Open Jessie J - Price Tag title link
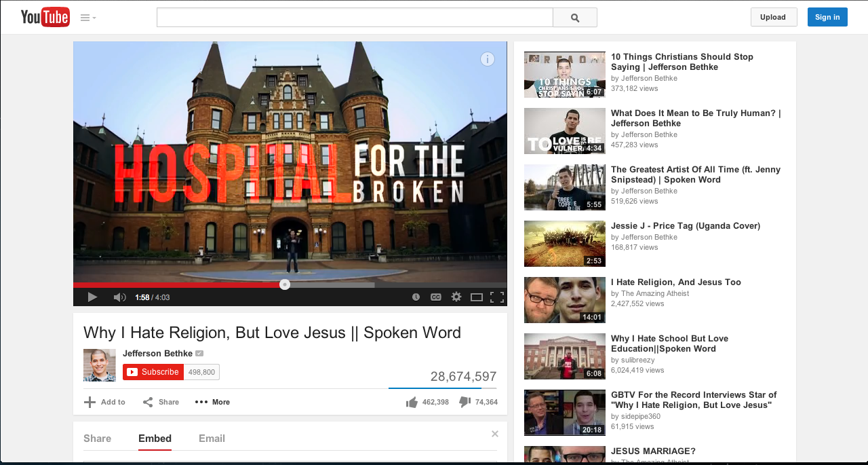This screenshot has height=465, width=868. (686, 225)
